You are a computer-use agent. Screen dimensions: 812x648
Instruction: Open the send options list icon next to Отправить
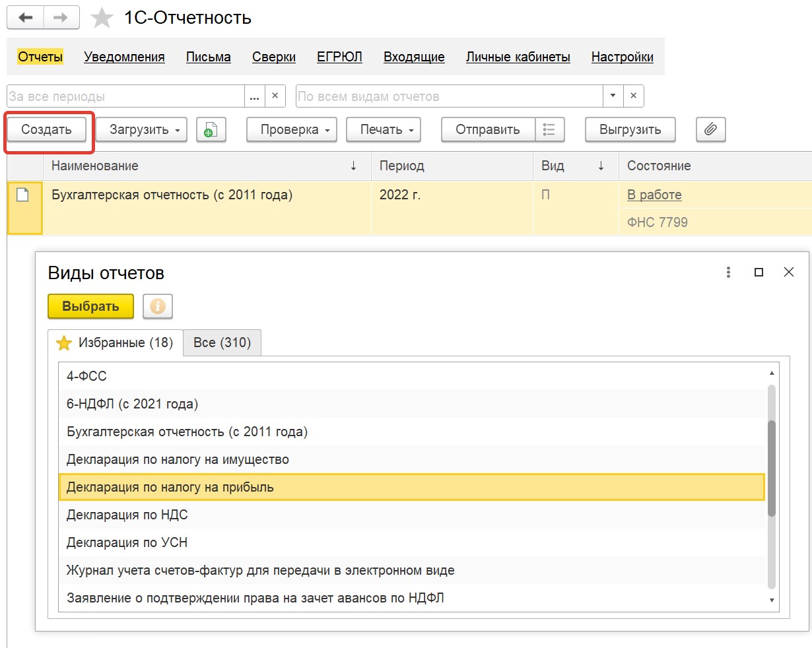click(x=549, y=130)
